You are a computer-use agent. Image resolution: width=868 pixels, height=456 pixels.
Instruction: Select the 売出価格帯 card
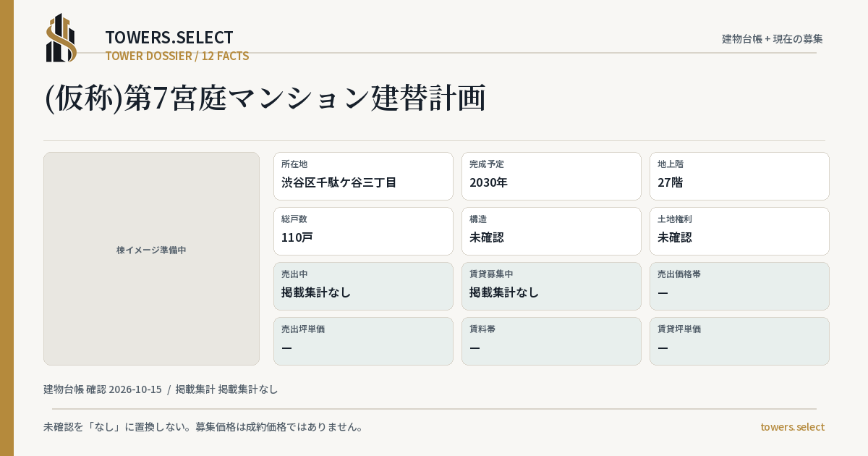coord(739,286)
